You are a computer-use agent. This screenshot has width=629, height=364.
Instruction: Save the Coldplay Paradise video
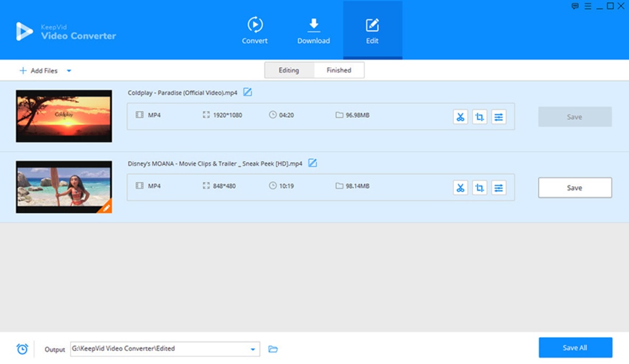[575, 117]
